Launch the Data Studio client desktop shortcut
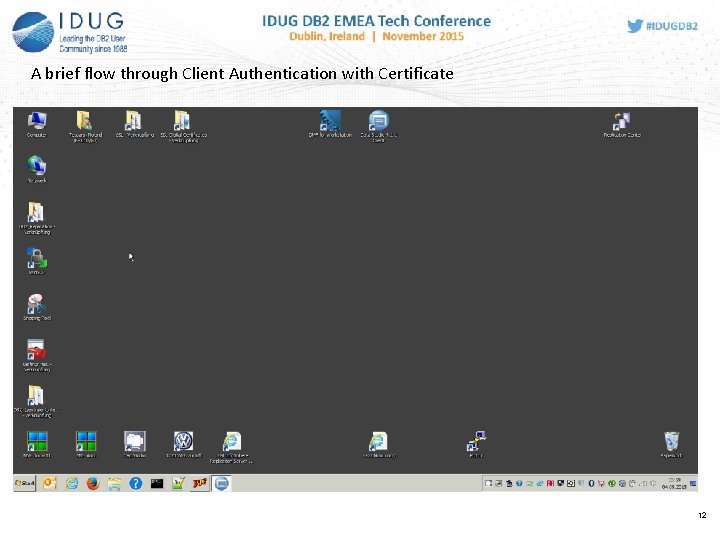Screen dimensions: 720x540 (378, 126)
